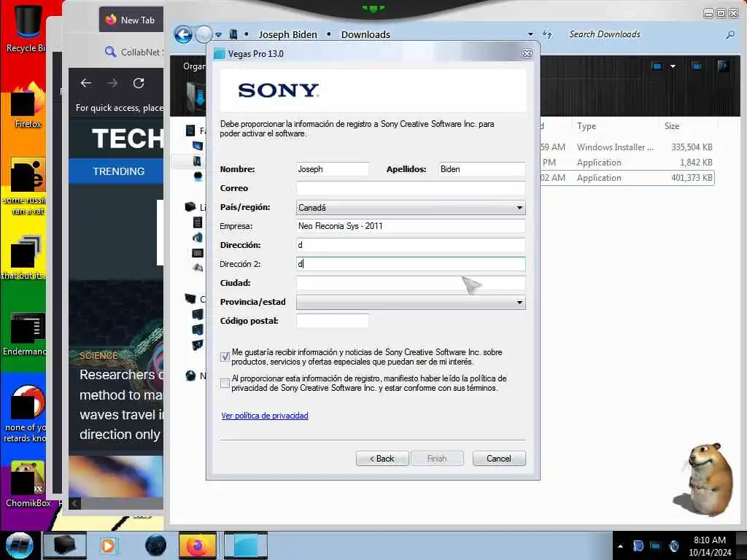
Task: Click the media player taskbar icon
Action: 109,545
